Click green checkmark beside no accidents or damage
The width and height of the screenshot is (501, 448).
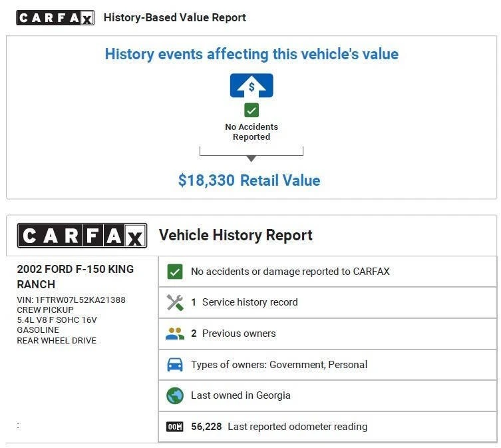(x=175, y=272)
